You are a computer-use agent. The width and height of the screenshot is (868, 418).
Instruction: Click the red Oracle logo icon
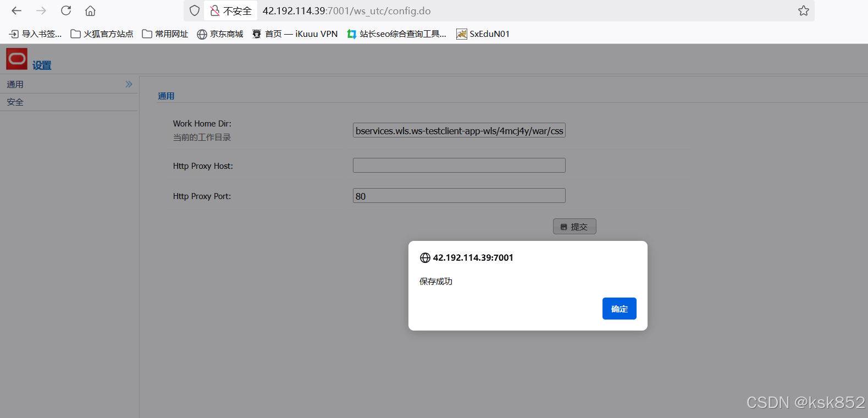click(16, 59)
